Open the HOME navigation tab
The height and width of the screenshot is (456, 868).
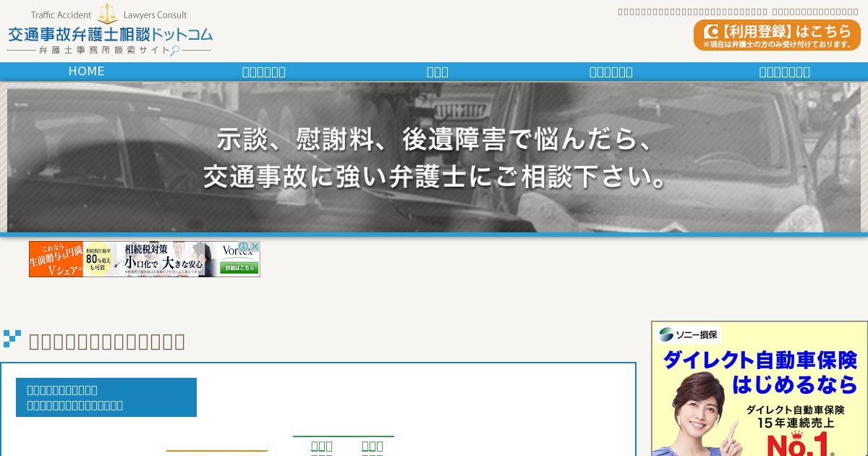[87, 72]
